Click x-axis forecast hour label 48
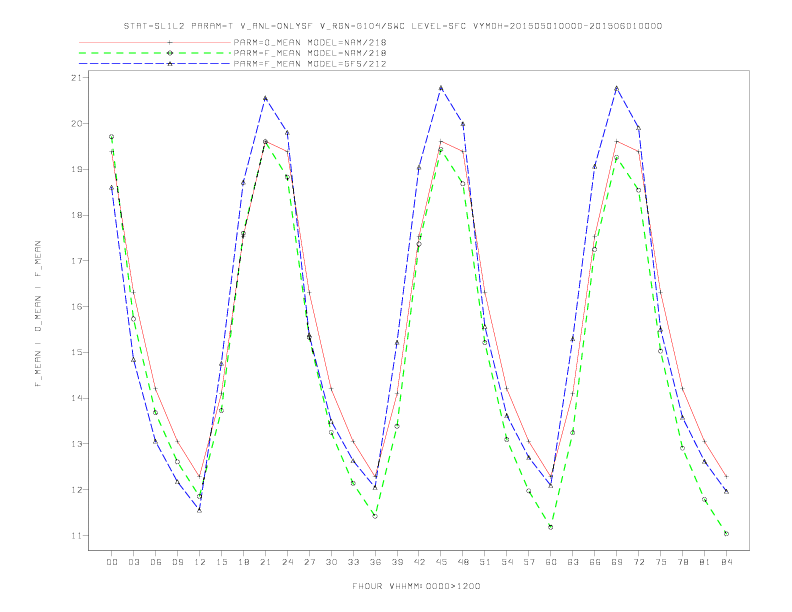The width and height of the screenshot is (792, 612). coord(463,562)
